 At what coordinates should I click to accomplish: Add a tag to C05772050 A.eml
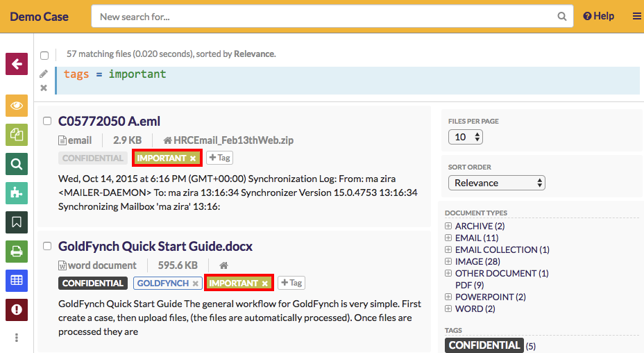(219, 158)
